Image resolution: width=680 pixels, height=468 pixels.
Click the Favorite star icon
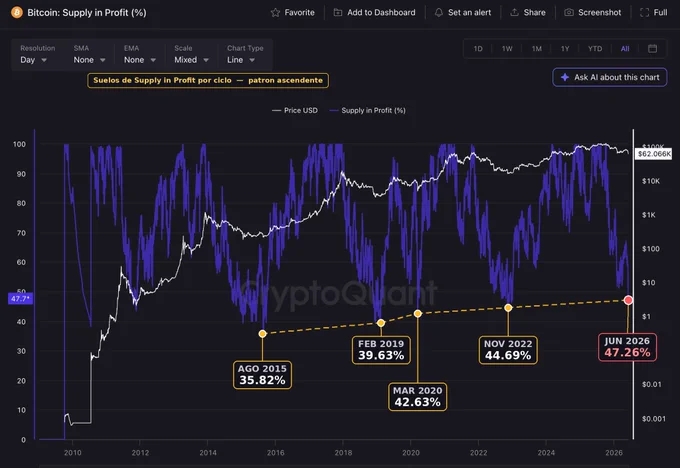coord(275,13)
